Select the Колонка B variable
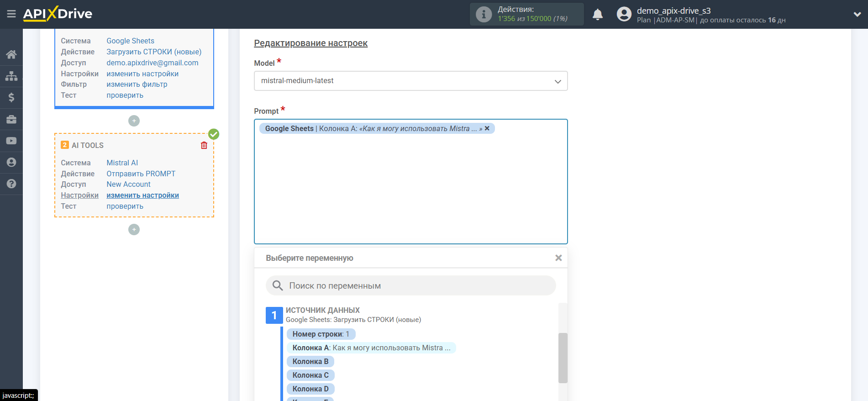Viewport: 868px width, 401px height. pos(310,361)
